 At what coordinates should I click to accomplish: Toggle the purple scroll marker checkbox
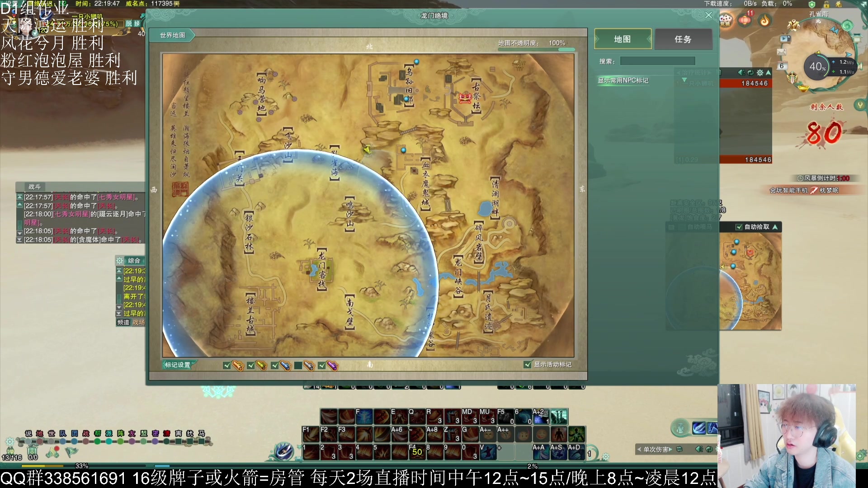click(322, 365)
